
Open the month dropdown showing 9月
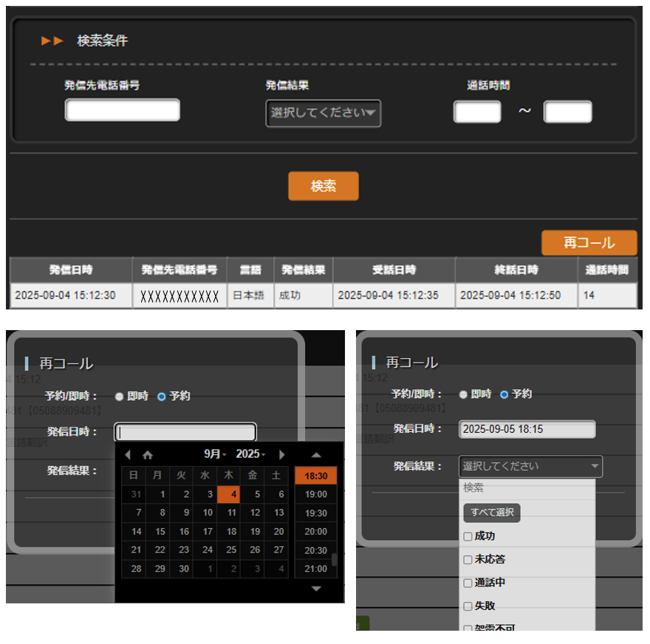pyautogui.click(x=215, y=454)
